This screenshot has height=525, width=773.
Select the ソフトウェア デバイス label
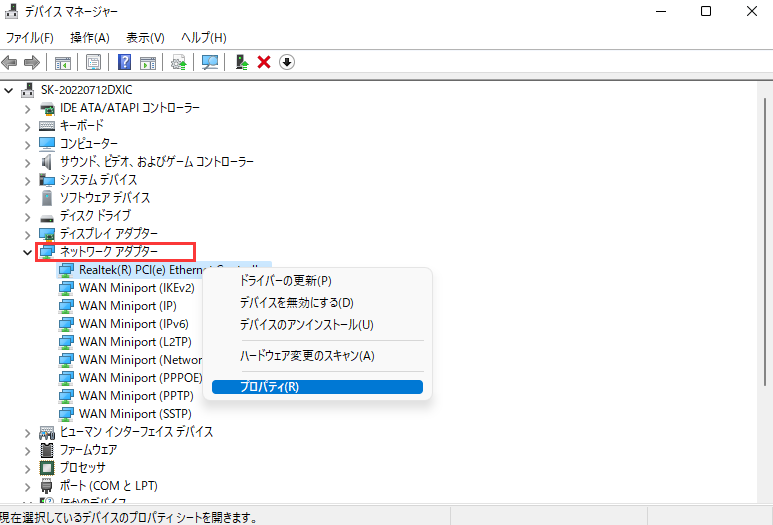(105, 198)
